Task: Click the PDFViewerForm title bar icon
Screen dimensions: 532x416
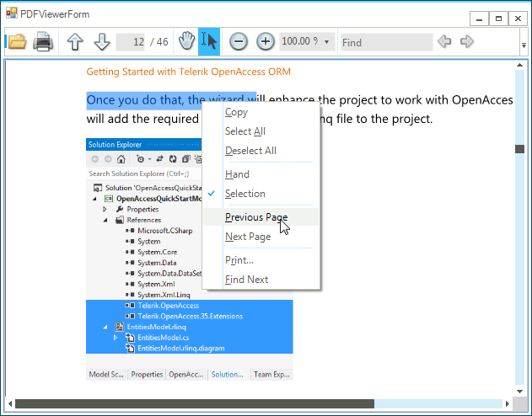Action: (12, 13)
